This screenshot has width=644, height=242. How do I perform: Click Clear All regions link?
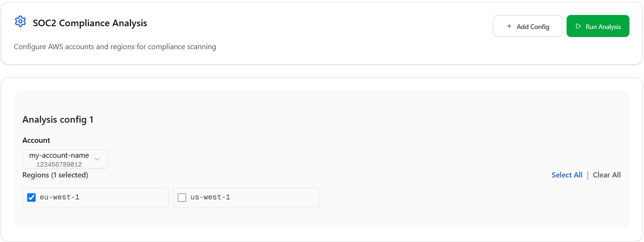(x=606, y=175)
